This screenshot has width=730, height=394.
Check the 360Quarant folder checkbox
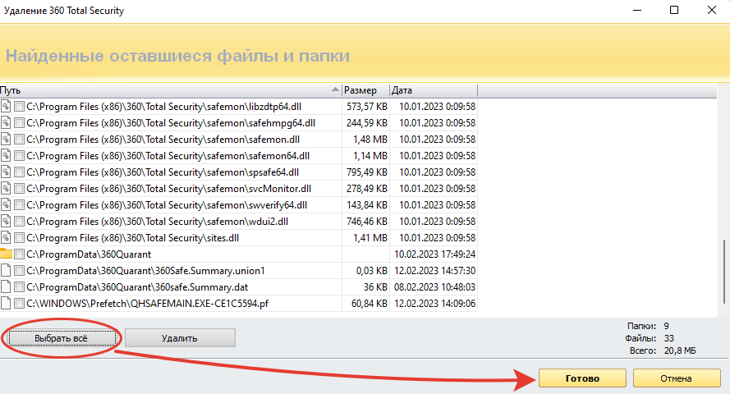(19, 254)
